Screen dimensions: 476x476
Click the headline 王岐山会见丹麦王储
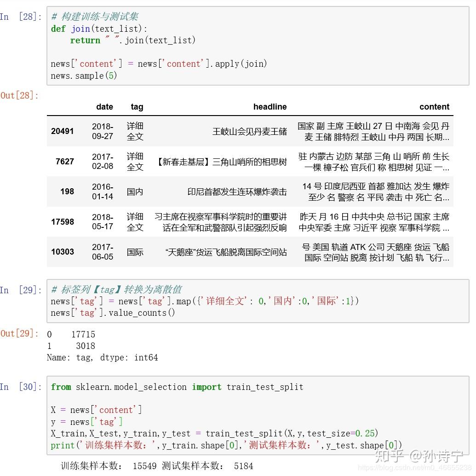pyautogui.click(x=250, y=131)
